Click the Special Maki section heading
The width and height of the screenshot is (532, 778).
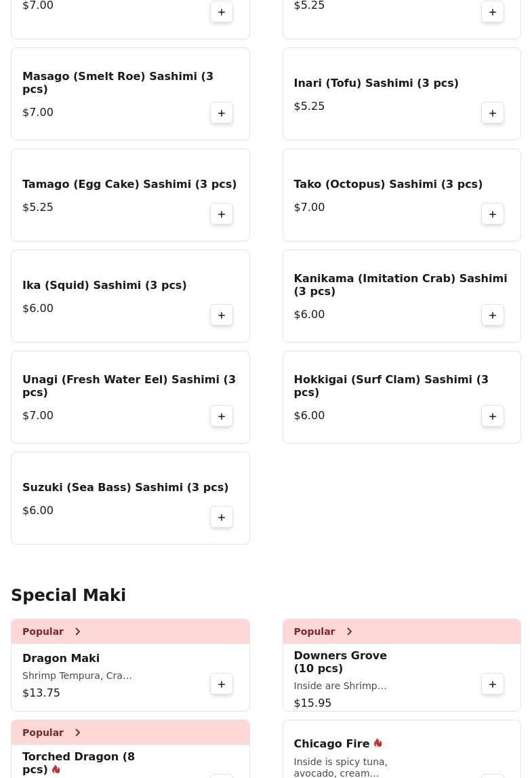click(x=68, y=596)
